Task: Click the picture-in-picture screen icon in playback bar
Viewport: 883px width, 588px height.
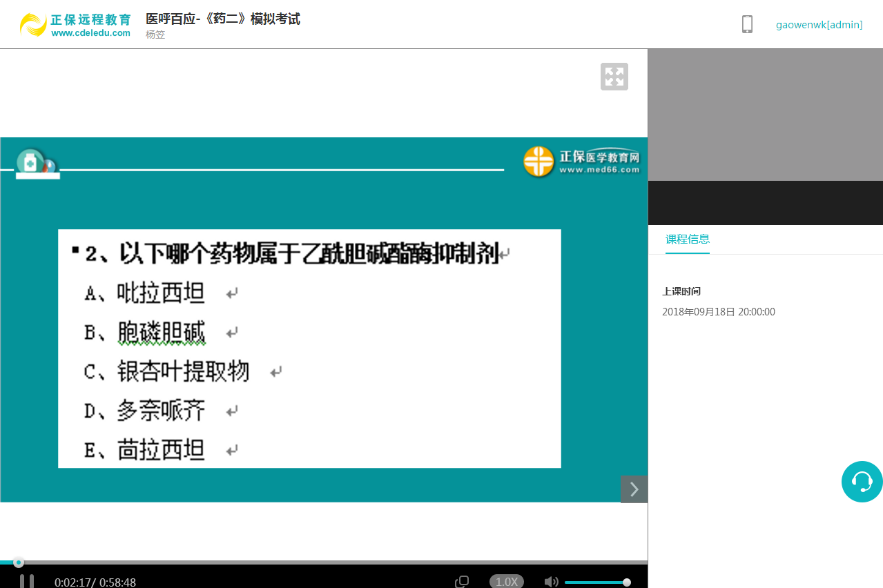Action: point(461,581)
